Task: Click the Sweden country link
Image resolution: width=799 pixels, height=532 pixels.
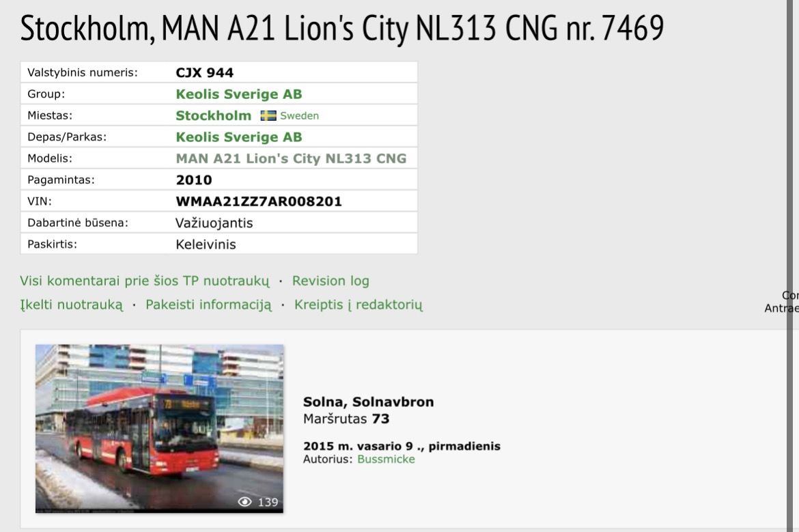Action: click(x=299, y=115)
